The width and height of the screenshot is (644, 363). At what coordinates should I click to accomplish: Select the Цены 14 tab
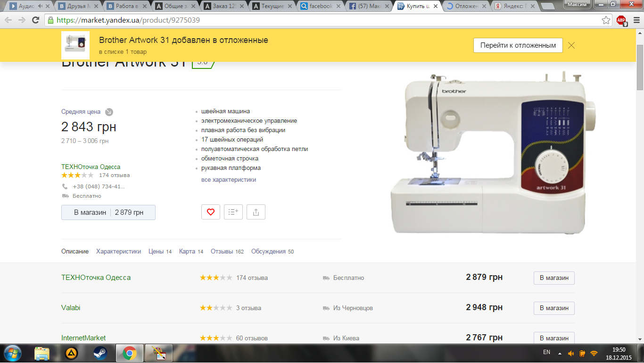coord(160,252)
